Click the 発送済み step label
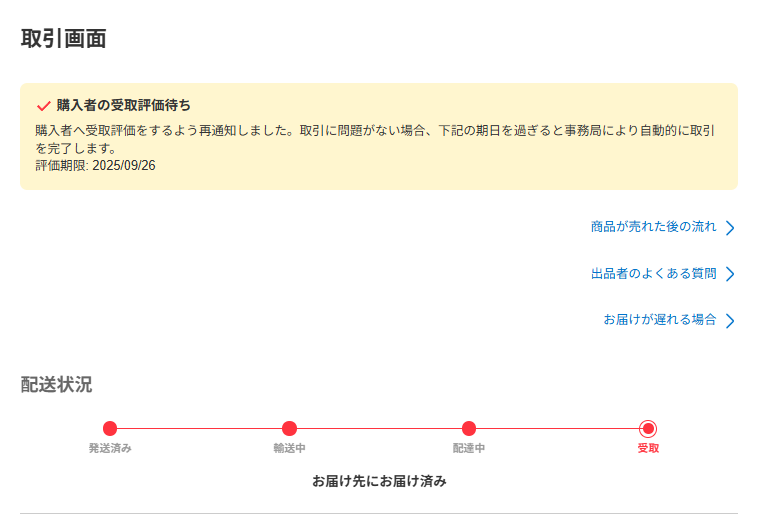 click(x=110, y=448)
